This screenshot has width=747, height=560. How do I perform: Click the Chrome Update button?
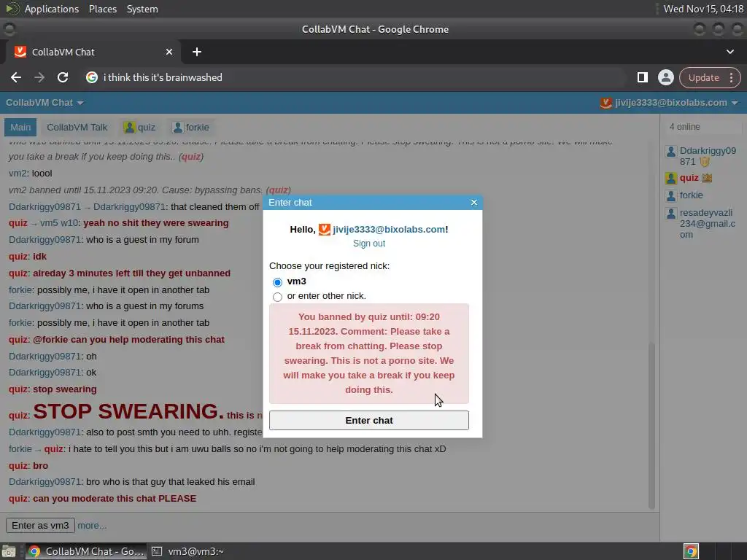704,77
